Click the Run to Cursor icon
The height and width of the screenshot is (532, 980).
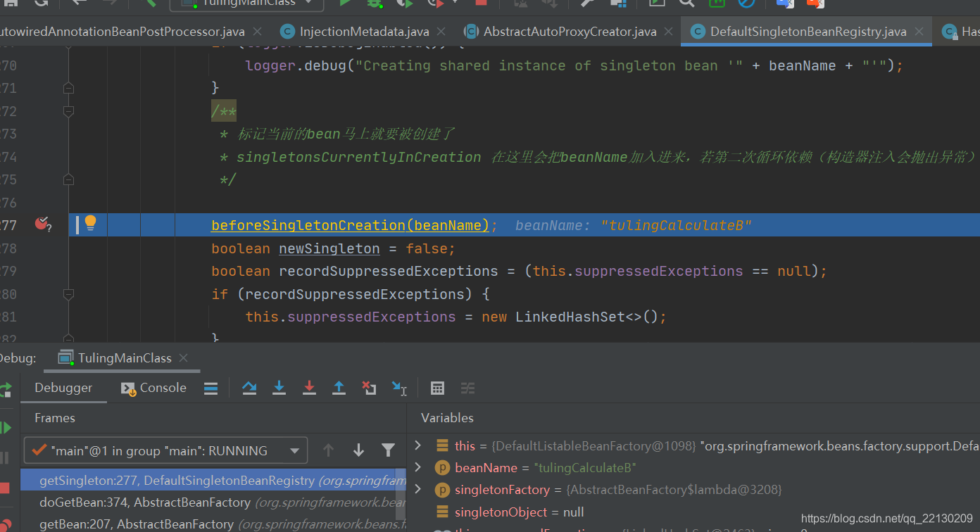pos(399,388)
